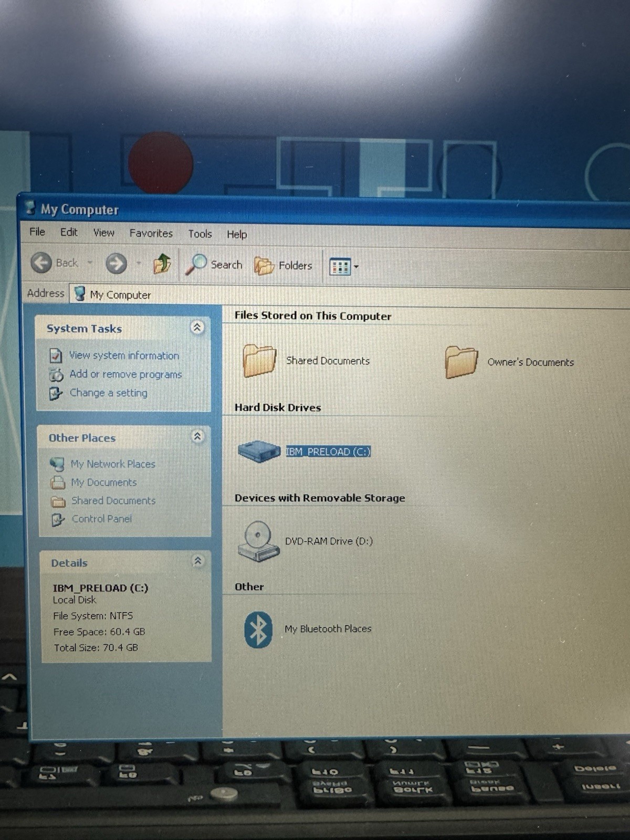This screenshot has width=630, height=840.
Task: Collapse the System Tasks panel
Action: click(x=197, y=328)
